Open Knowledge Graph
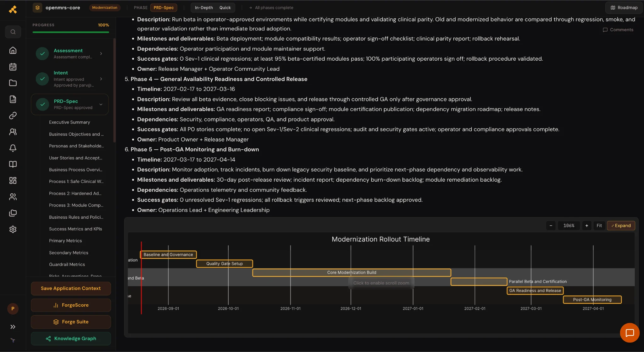The image size is (644, 352). (71, 338)
